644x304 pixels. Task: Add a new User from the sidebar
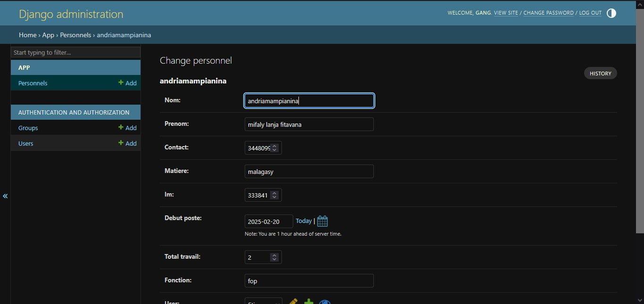tap(127, 143)
